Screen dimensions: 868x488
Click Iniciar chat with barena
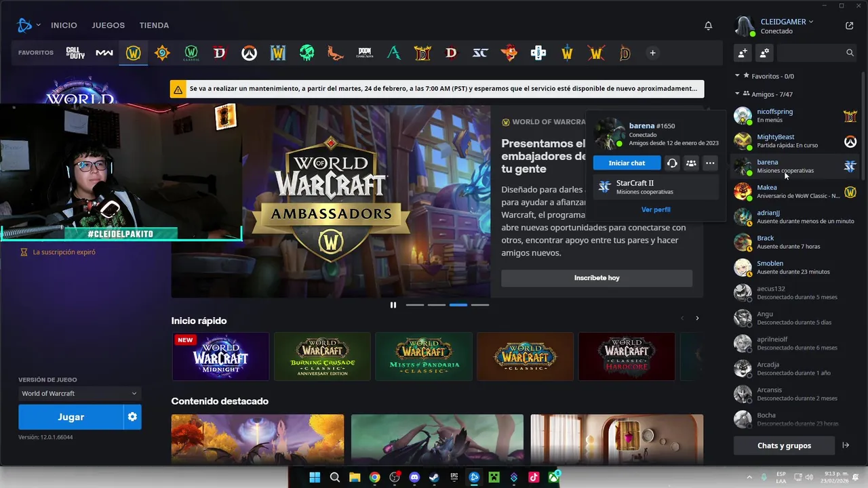pyautogui.click(x=627, y=163)
